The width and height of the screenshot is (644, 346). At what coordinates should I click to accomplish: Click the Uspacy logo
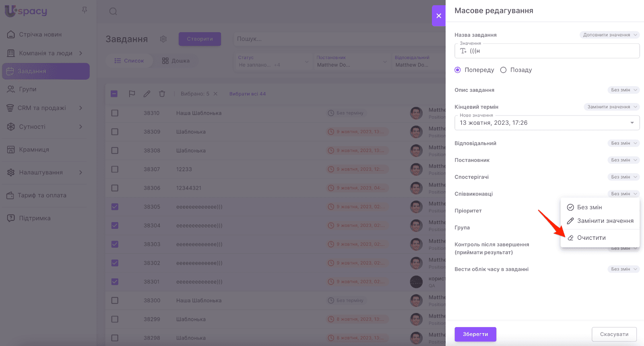pyautogui.click(x=26, y=11)
